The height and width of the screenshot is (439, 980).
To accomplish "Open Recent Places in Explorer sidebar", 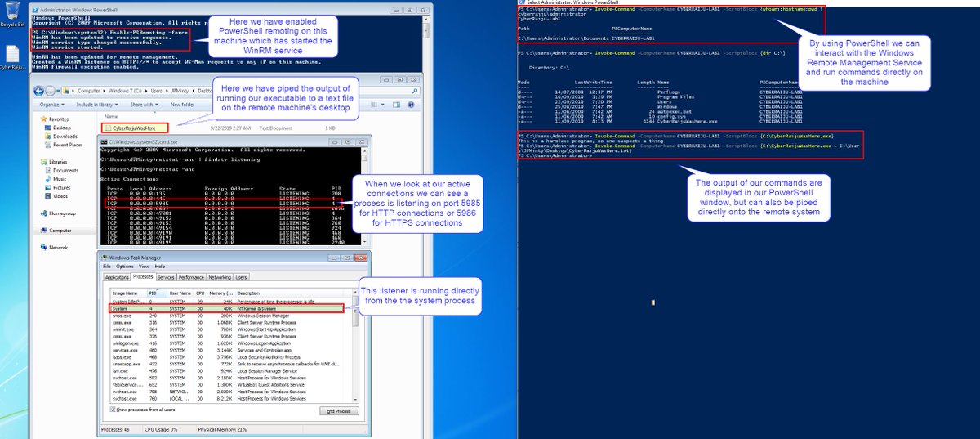I will tap(64, 145).
